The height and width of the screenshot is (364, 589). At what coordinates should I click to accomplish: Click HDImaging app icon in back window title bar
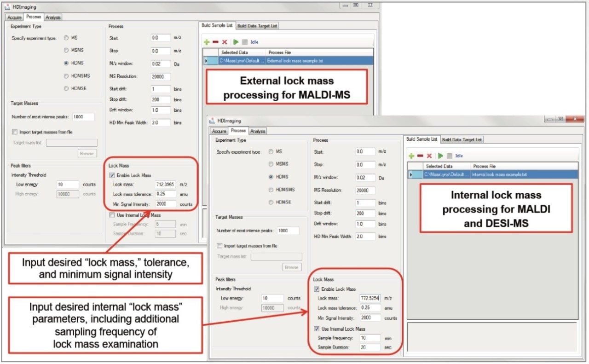(7, 7)
